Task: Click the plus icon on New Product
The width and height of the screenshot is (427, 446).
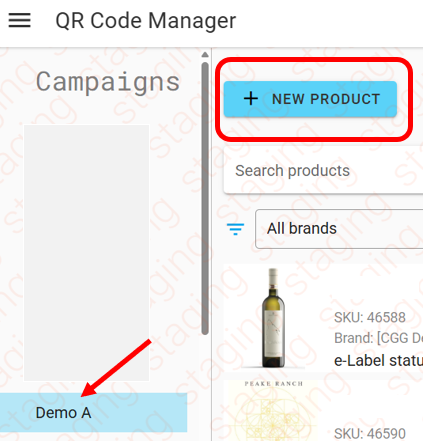Action: (251, 99)
